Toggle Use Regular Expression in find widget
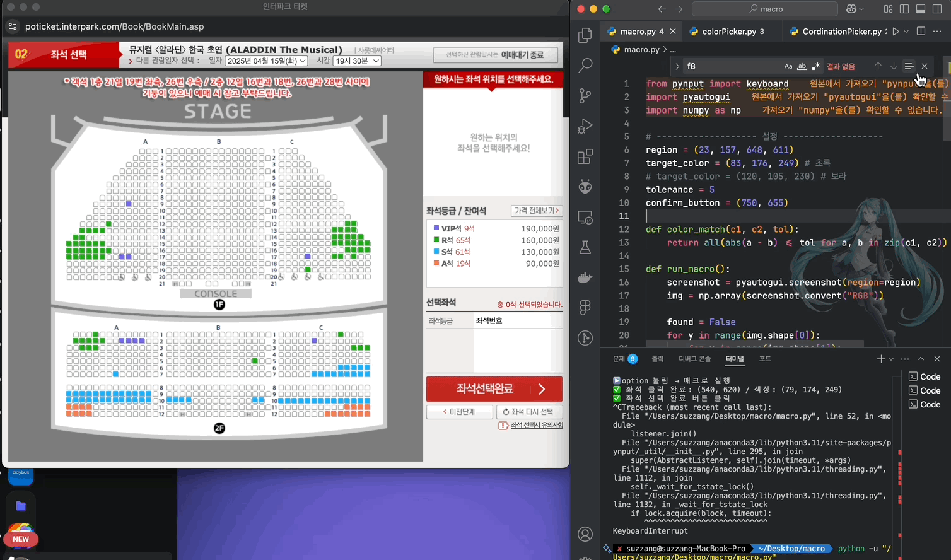Screen dimensions: 951x560 point(816,66)
